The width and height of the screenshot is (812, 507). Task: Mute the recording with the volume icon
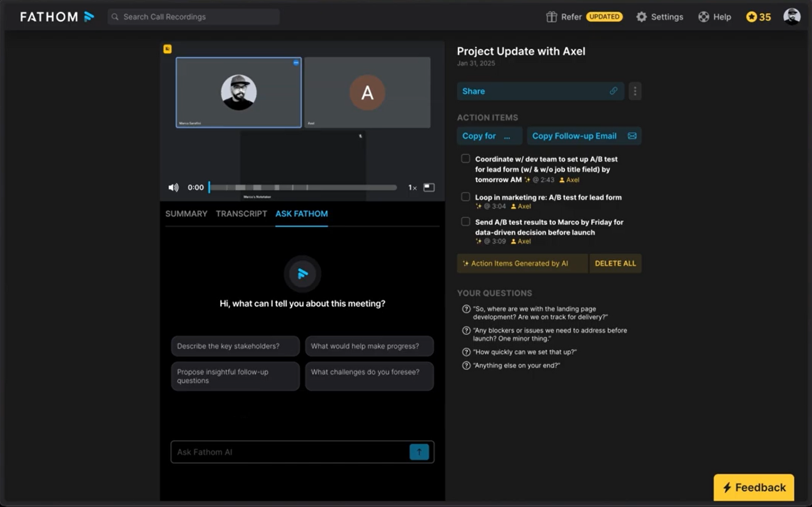click(173, 187)
